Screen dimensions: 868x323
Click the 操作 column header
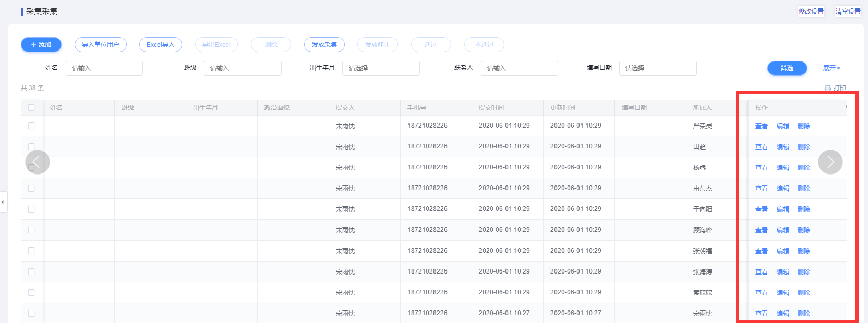(x=762, y=108)
